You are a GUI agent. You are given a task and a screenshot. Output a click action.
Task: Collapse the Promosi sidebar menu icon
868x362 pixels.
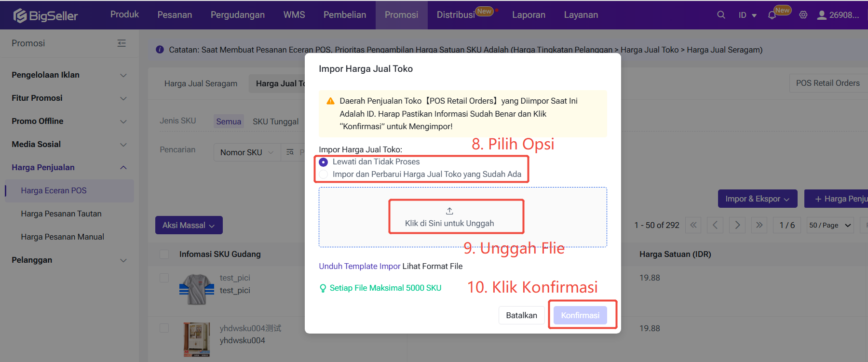tap(122, 43)
